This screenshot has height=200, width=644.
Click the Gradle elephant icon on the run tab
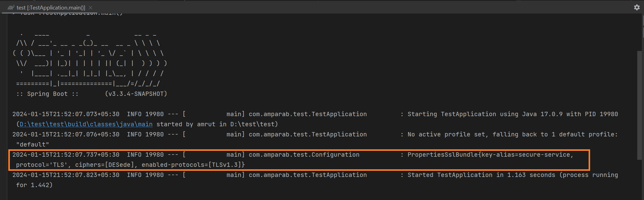[11, 7]
